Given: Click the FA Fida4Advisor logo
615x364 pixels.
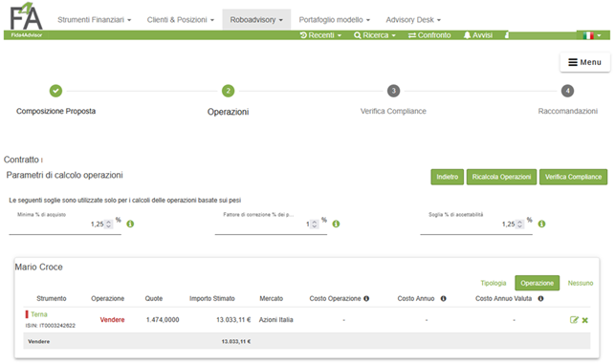Looking at the screenshot, I should coord(26,20).
